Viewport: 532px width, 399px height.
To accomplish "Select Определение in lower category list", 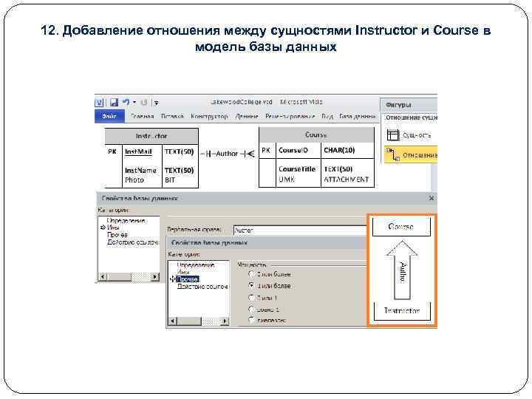I will [x=196, y=265].
